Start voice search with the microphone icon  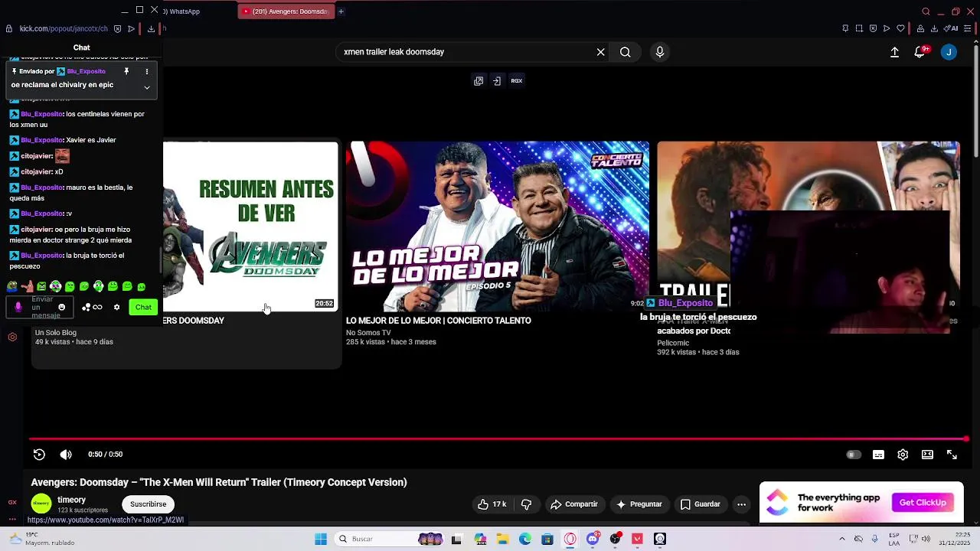[x=660, y=52]
